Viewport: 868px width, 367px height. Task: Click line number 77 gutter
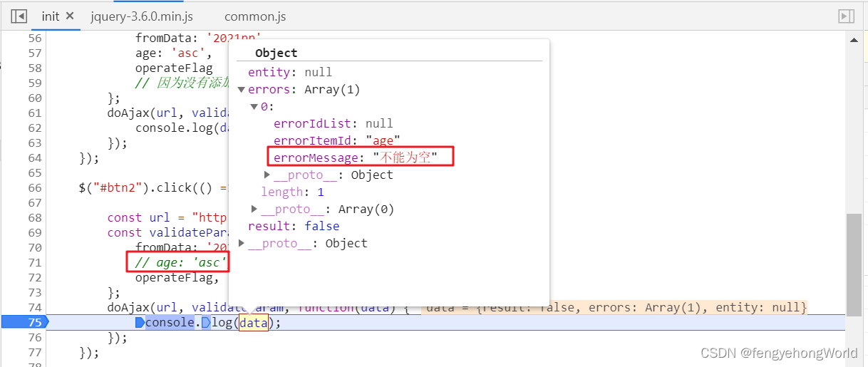tap(35, 352)
